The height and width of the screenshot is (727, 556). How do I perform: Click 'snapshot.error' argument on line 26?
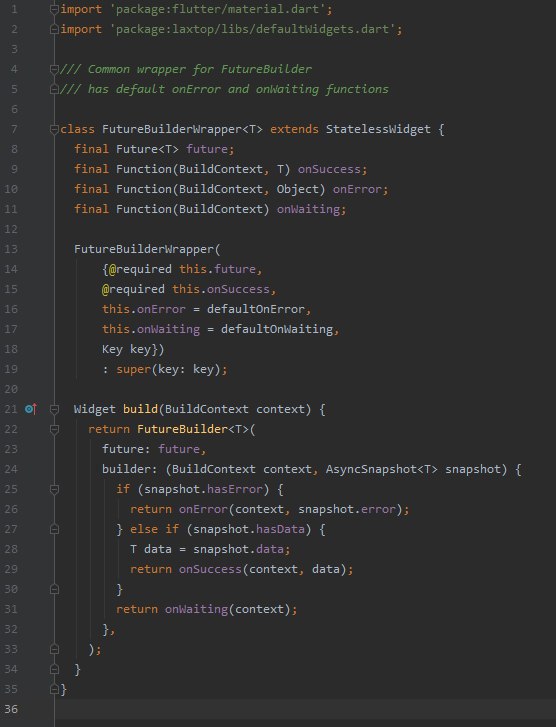click(x=347, y=509)
